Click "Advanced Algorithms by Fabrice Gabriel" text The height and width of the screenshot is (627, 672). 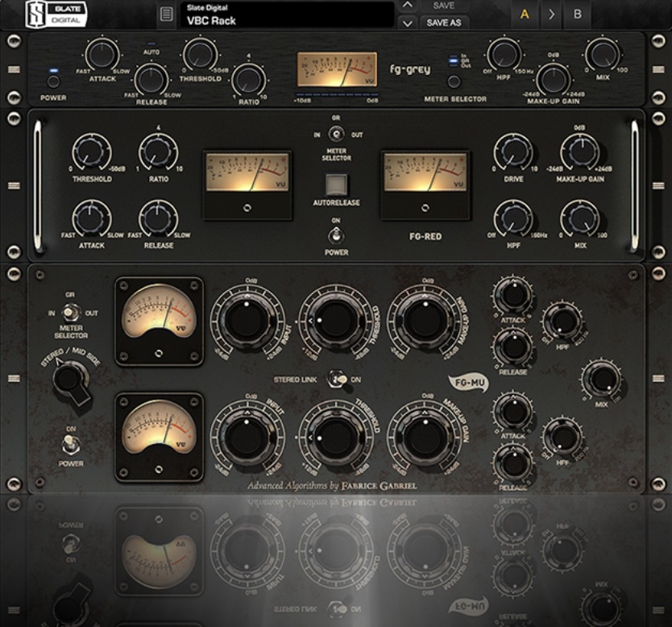332,486
